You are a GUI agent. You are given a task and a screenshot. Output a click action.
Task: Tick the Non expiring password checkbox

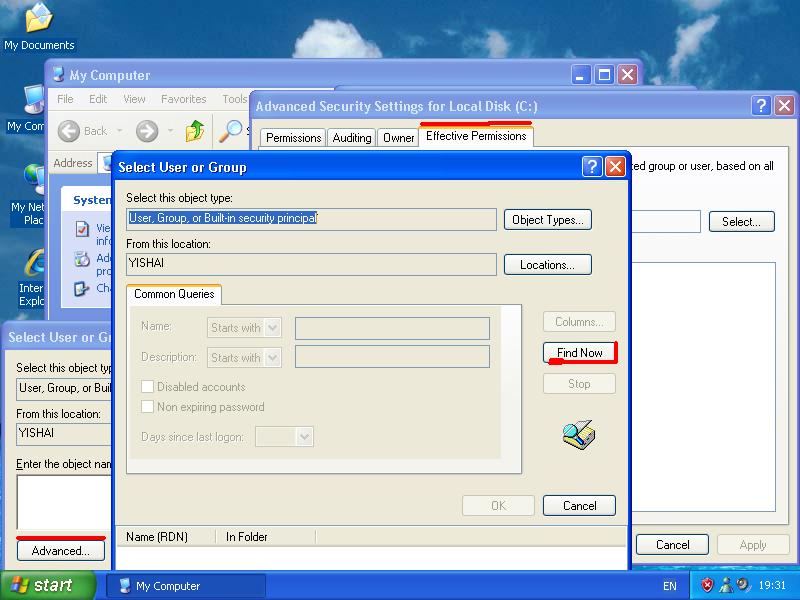tap(148, 407)
